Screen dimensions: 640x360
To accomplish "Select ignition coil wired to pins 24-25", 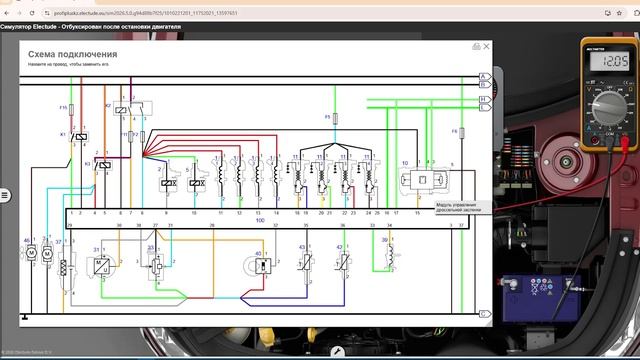I will coord(369,177).
